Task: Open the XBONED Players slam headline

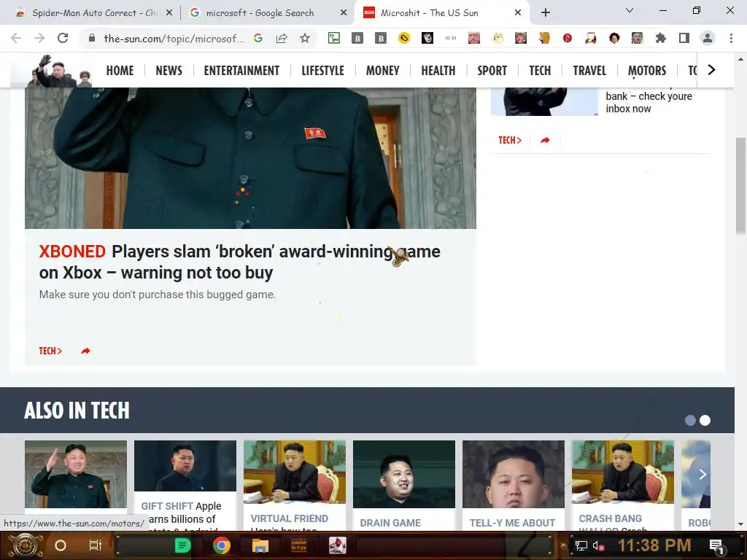Action: point(239,262)
